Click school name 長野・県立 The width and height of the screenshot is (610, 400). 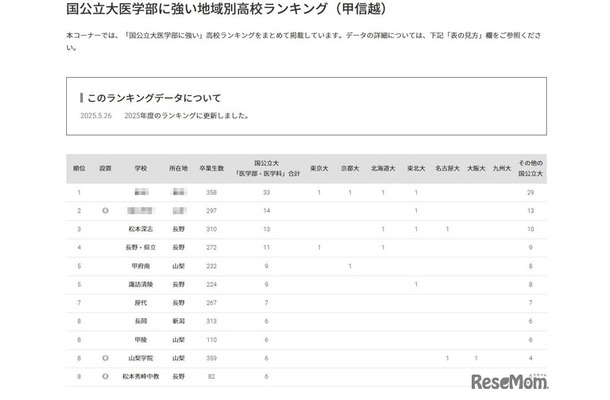[140, 247]
